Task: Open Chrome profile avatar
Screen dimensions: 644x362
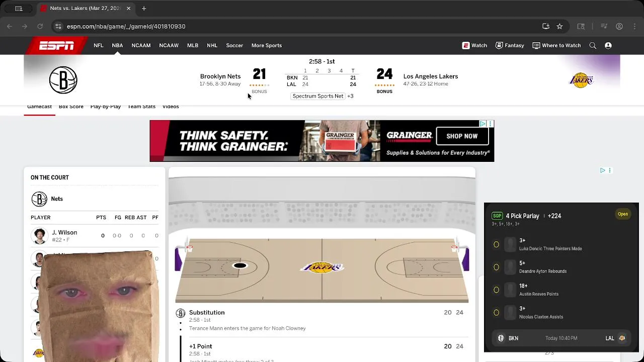Action: click(x=619, y=26)
